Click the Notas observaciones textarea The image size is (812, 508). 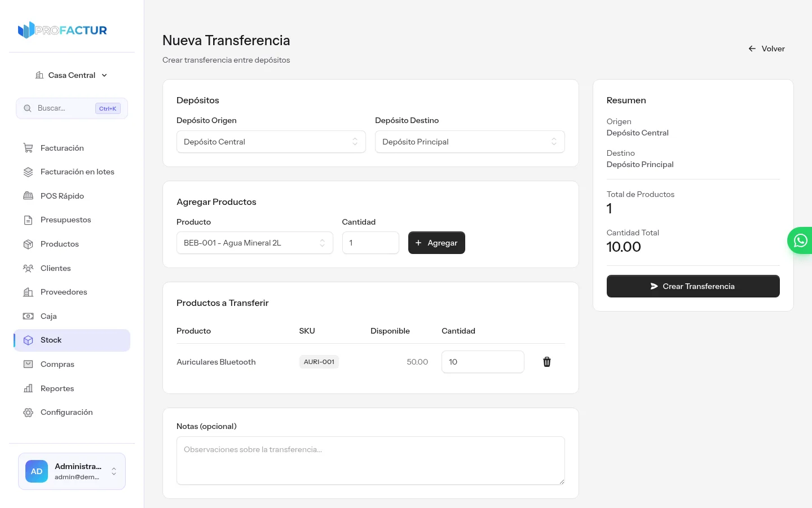(370, 461)
